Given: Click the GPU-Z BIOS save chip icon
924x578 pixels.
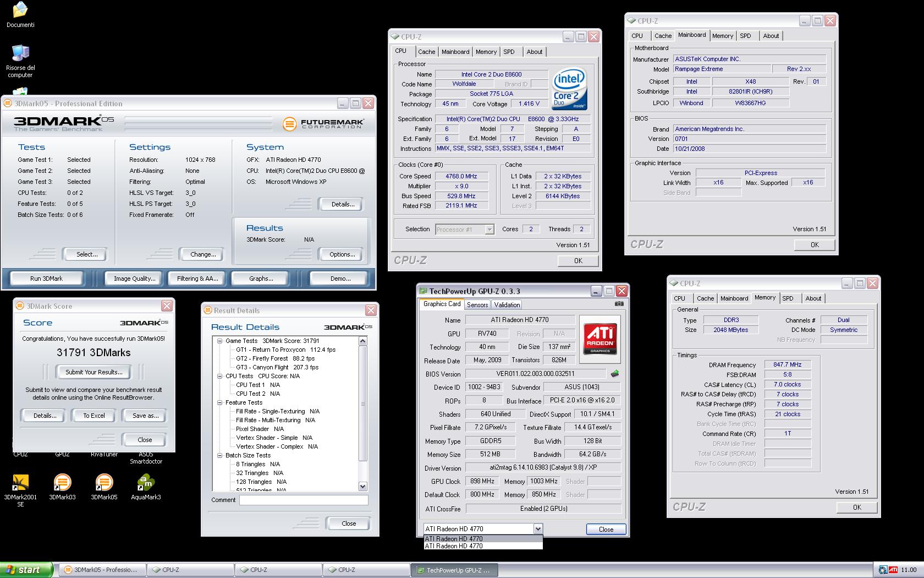Looking at the screenshot, I should tap(615, 373).
